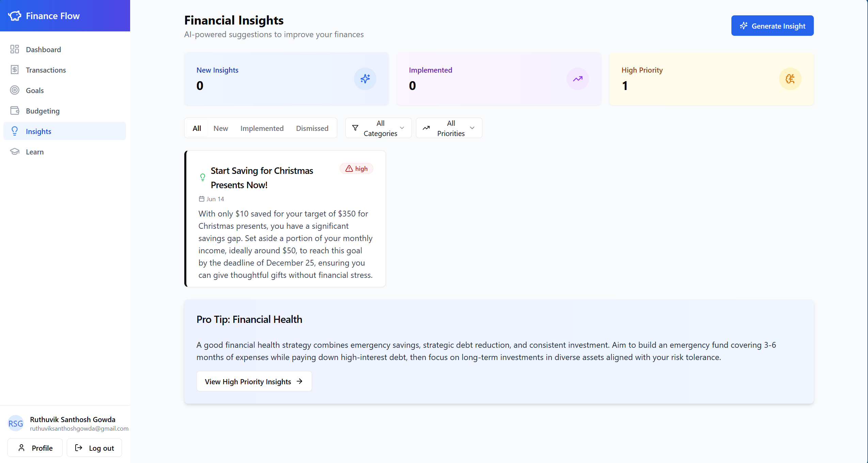868x463 pixels.
Task: Click View High Priority Insights button
Action: (254, 382)
